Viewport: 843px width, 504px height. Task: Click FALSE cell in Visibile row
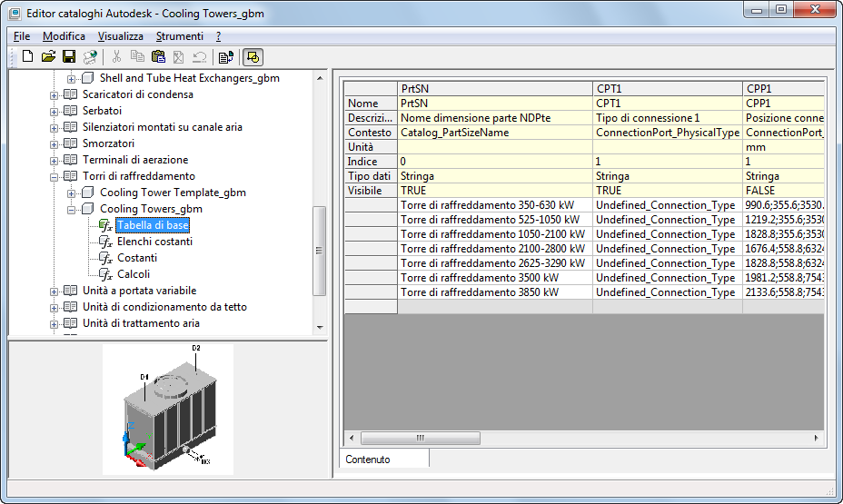tap(784, 191)
